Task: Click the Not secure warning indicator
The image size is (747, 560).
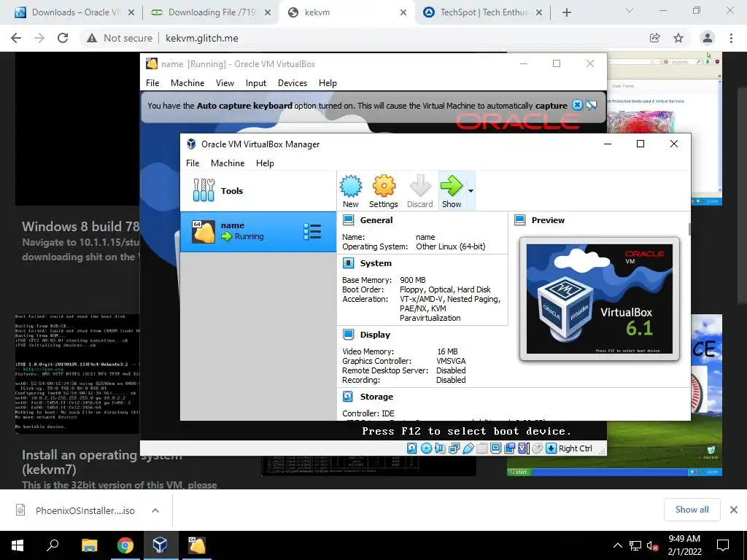Action: pyautogui.click(x=119, y=38)
